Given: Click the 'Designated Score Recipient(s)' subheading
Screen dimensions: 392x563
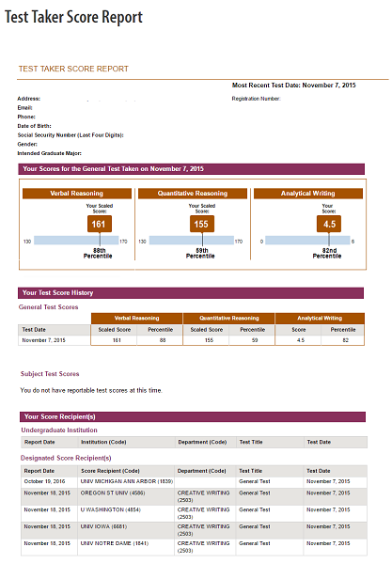Looking at the screenshot, I should click(x=66, y=458).
